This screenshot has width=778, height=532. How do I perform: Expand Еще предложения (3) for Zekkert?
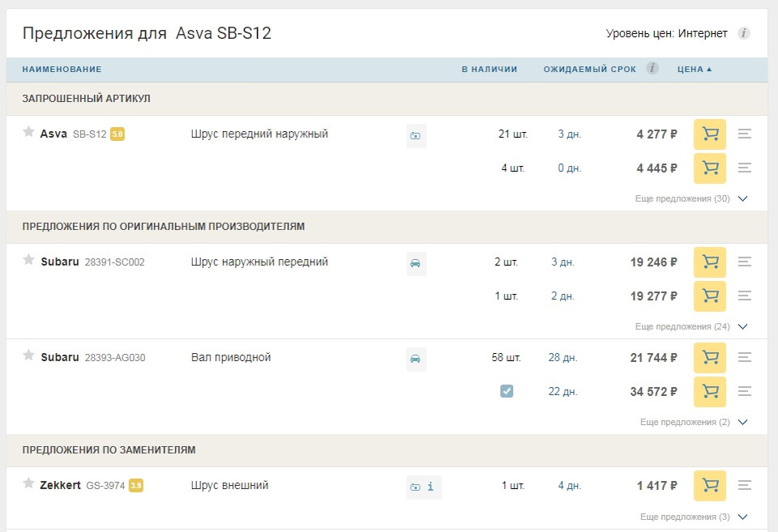[694, 517]
